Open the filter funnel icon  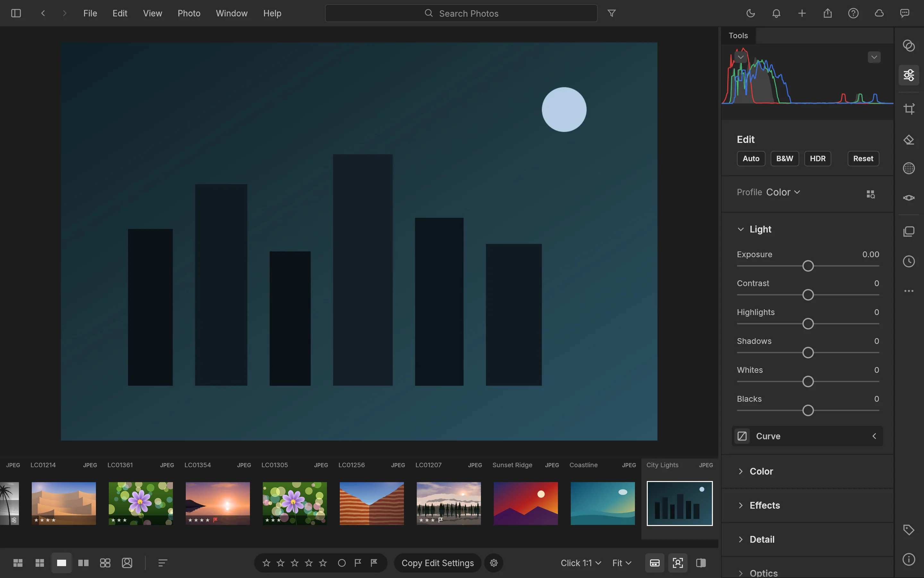[611, 13]
